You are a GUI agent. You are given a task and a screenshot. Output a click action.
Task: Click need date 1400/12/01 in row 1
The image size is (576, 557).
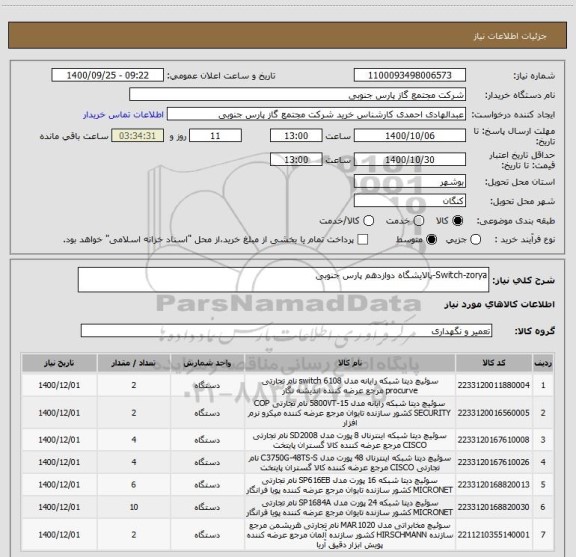[59, 385]
